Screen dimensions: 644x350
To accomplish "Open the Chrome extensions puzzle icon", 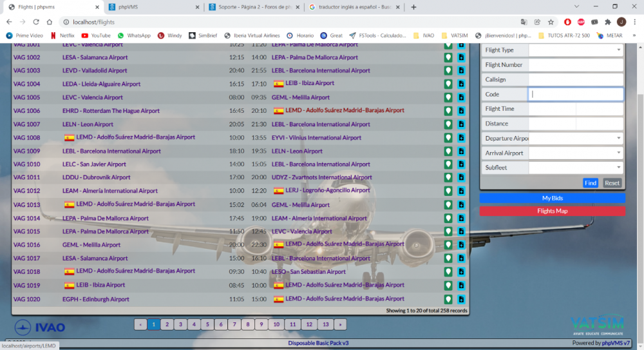I will point(607,22).
